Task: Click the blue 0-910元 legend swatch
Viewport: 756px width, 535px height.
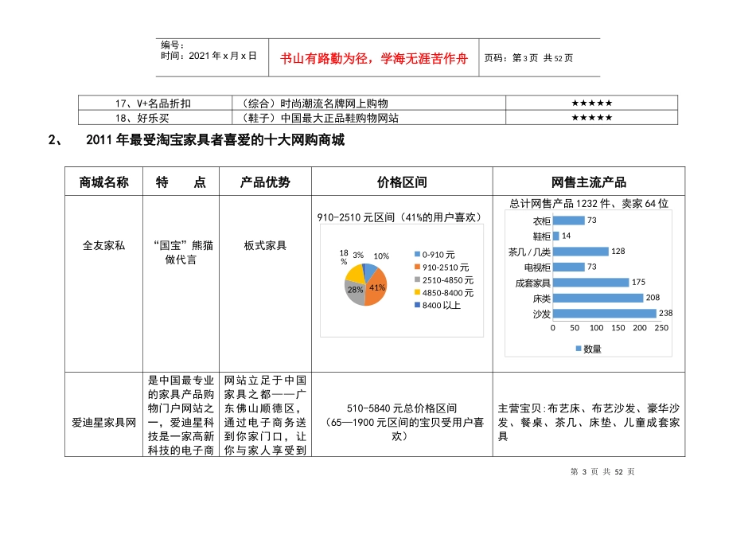Action: pyautogui.click(x=417, y=254)
